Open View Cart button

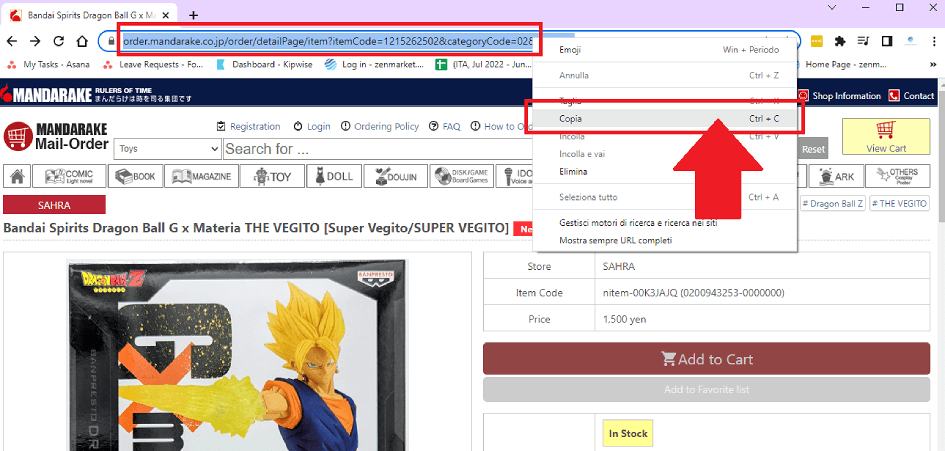click(x=886, y=136)
